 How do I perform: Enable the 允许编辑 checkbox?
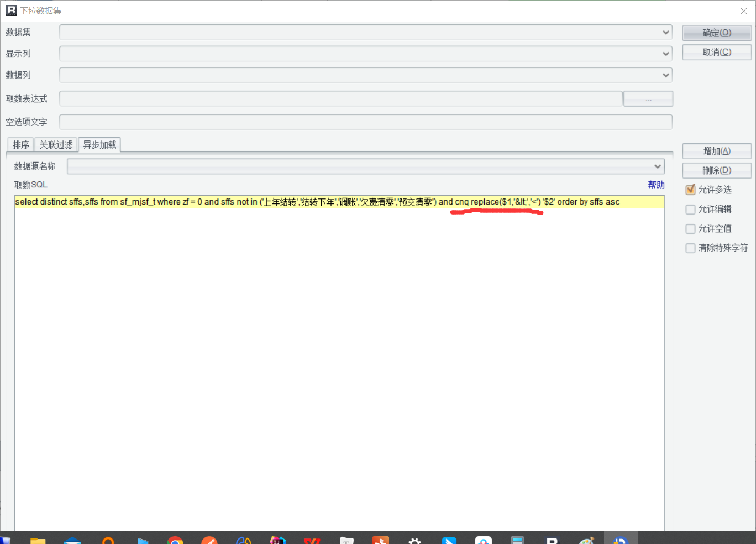[690, 210]
